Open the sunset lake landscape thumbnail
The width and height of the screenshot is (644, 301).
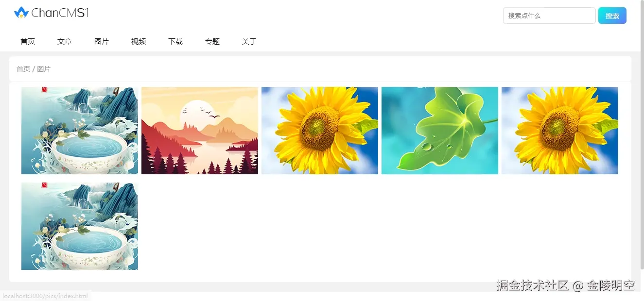(x=200, y=131)
